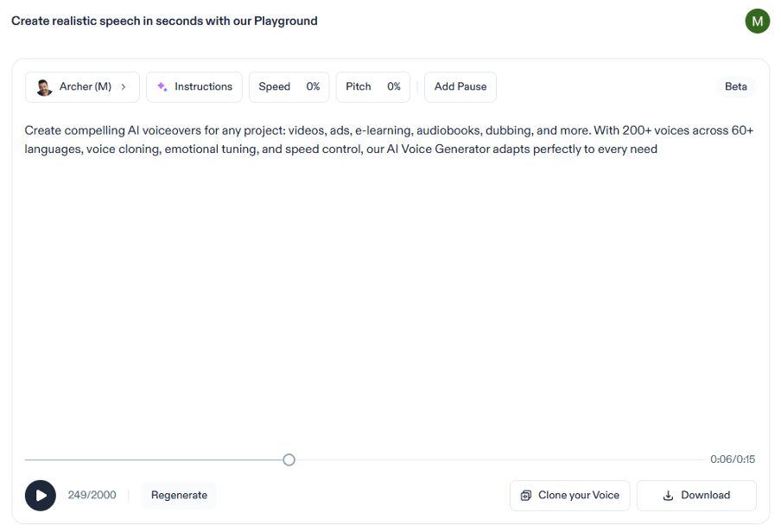Open the Pitch 0% setting

point(372,87)
